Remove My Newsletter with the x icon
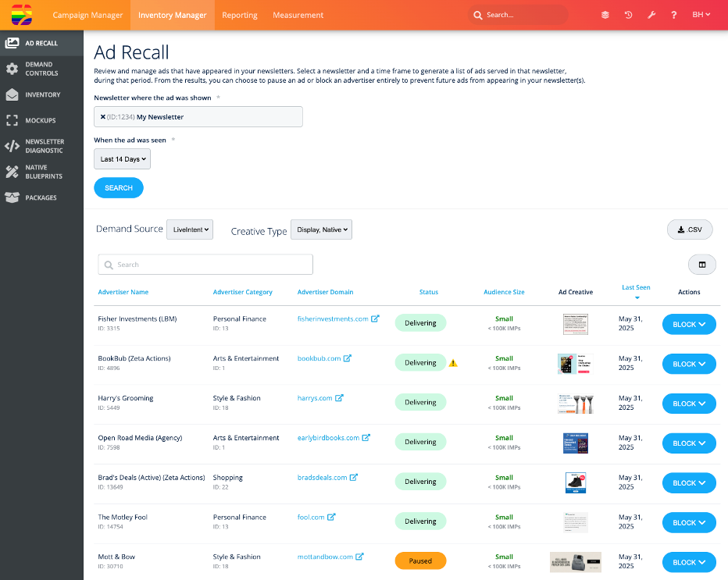Viewport: 728px width, 580px height. [x=102, y=117]
